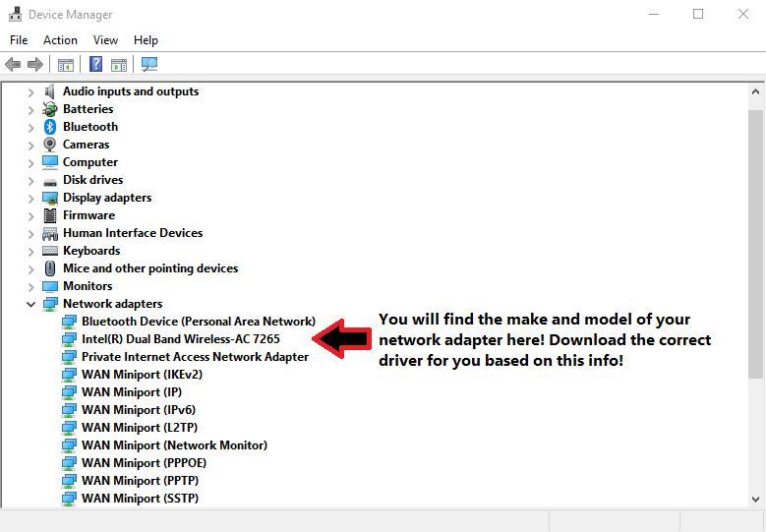Expand Human Interface Devices node
Image resolution: width=766 pixels, height=532 pixels.
30,234
